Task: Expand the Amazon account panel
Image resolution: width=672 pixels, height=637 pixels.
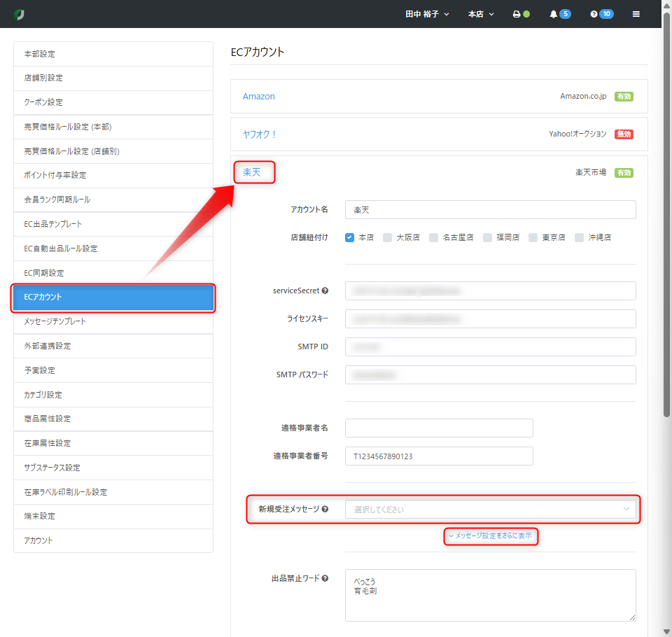Action: pos(259,97)
